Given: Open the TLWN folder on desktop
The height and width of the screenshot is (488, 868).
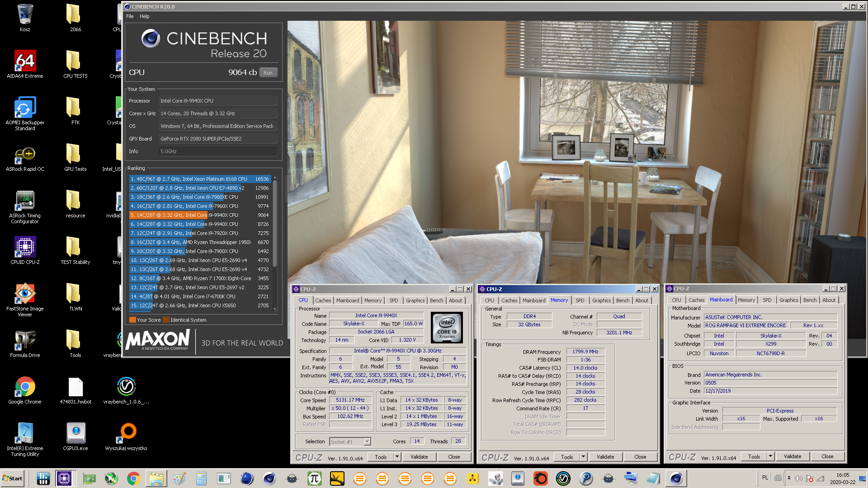Looking at the screenshot, I should 75,297.
